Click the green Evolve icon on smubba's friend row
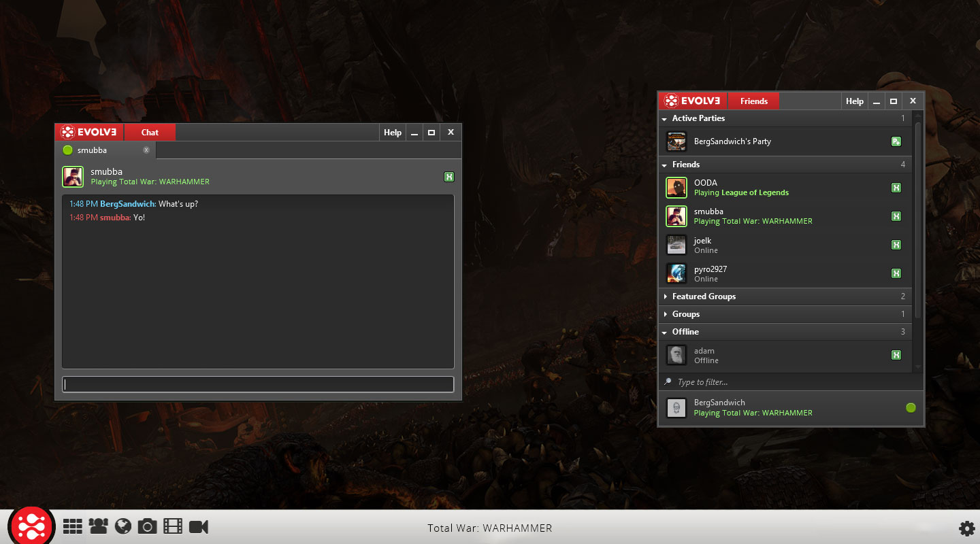980x544 pixels. [x=896, y=216]
